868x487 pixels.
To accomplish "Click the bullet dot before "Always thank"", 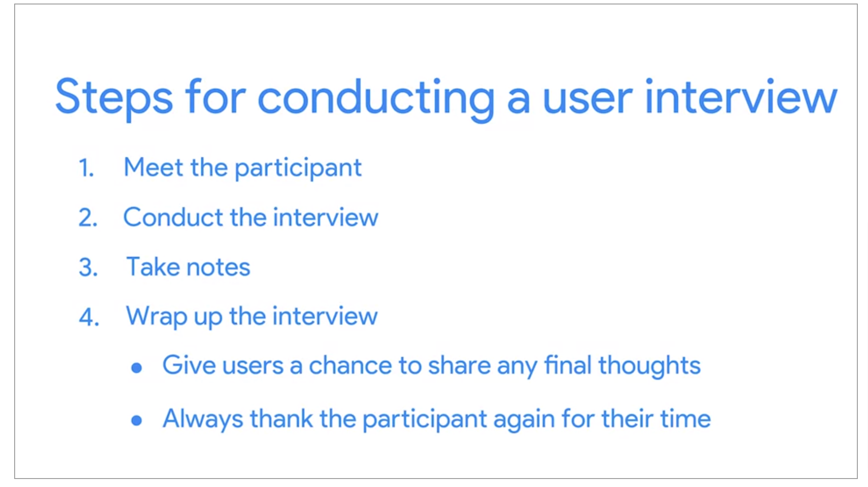I will click(137, 420).
